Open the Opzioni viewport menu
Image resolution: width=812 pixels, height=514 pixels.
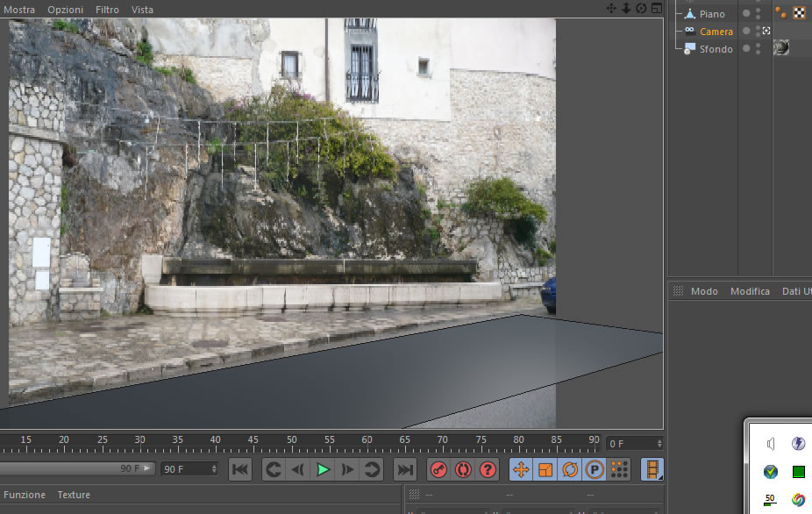click(x=65, y=10)
